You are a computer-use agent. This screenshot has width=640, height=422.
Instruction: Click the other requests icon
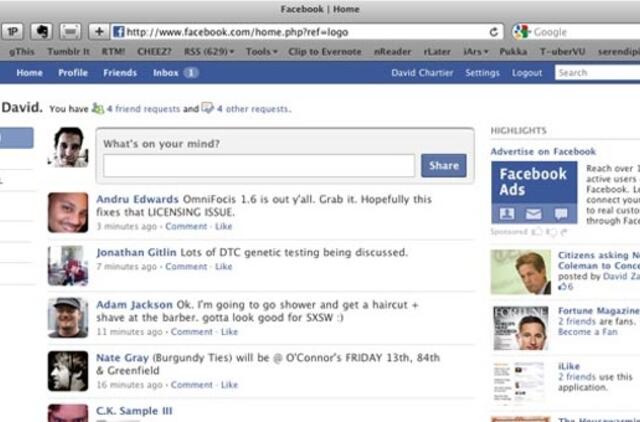(x=207, y=109)
